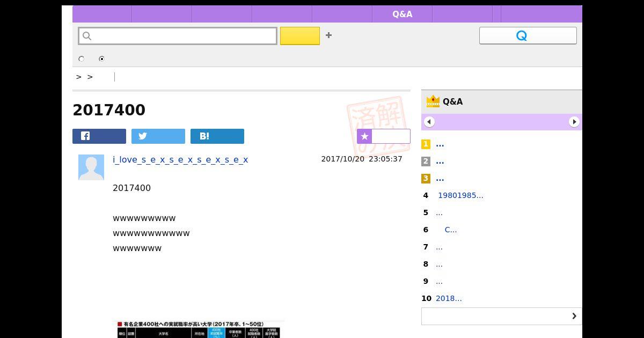Image resolution: width=644 pixels, height=338 pixels.
Task: Open the university ranking table image
Action: point(199,329)
